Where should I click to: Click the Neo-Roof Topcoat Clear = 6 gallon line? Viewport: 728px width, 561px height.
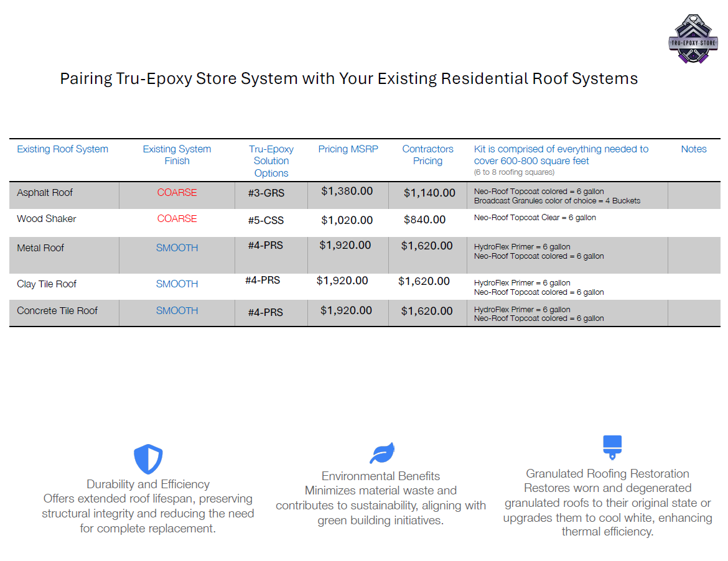click(x=535, y=218)
